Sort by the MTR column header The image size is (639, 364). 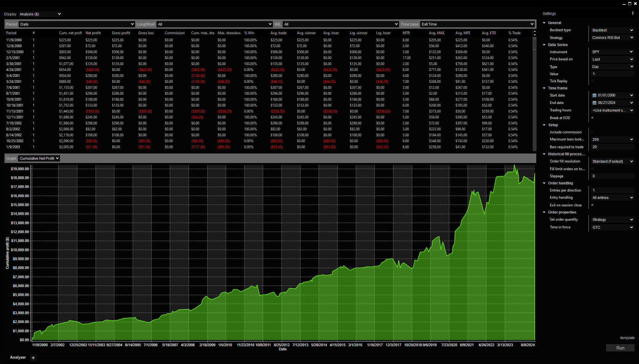(x=406, y=33)
